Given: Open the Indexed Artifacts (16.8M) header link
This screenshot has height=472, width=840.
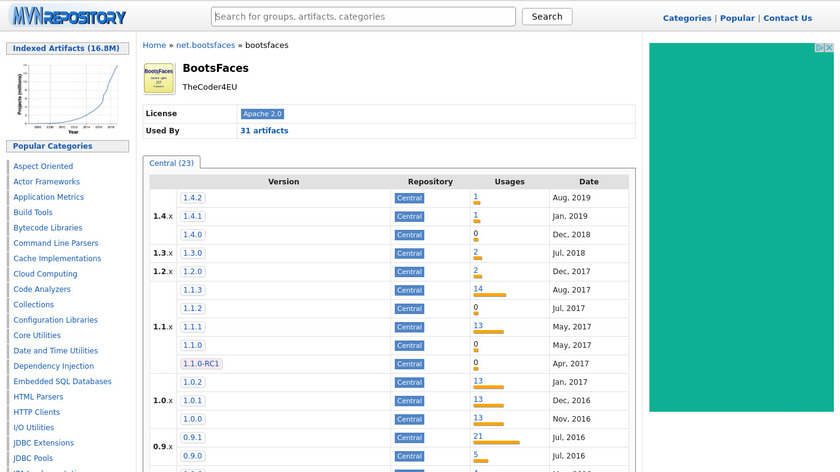Looking at the screenshot, I should 66,48.
